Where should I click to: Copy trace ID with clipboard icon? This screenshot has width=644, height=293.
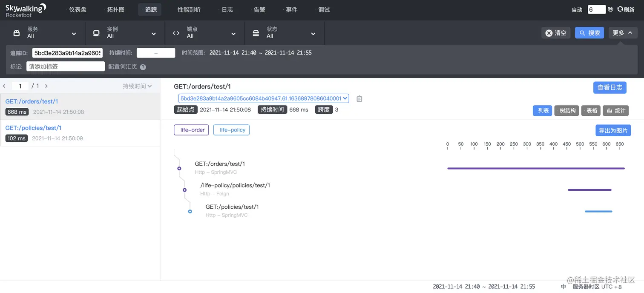click(x=359, y=99)
